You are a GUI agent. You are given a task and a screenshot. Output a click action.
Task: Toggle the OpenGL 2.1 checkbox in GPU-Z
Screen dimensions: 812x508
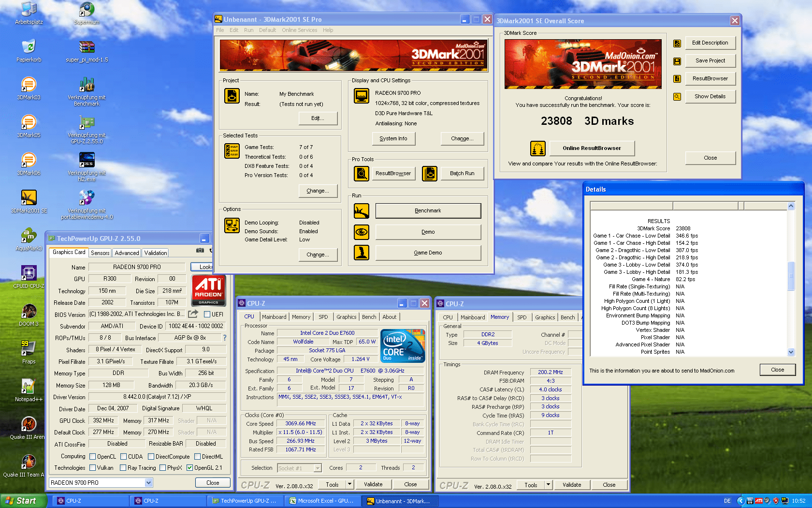coord(190,468)
